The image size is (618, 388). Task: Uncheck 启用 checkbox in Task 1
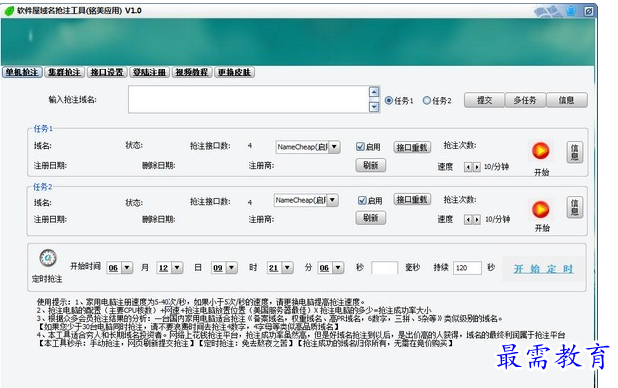click(360, 147)
